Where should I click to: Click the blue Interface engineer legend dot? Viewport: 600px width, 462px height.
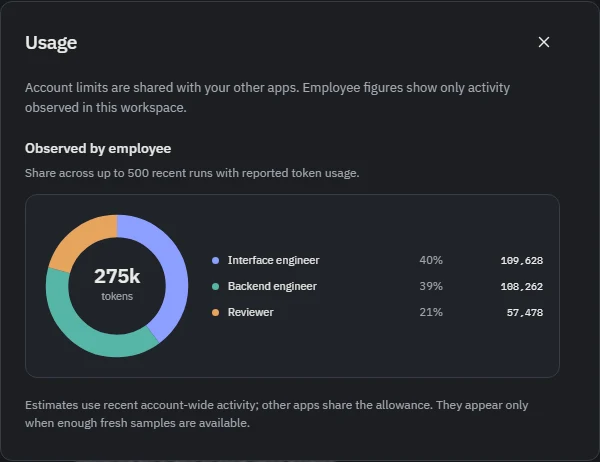pos(215,261)
